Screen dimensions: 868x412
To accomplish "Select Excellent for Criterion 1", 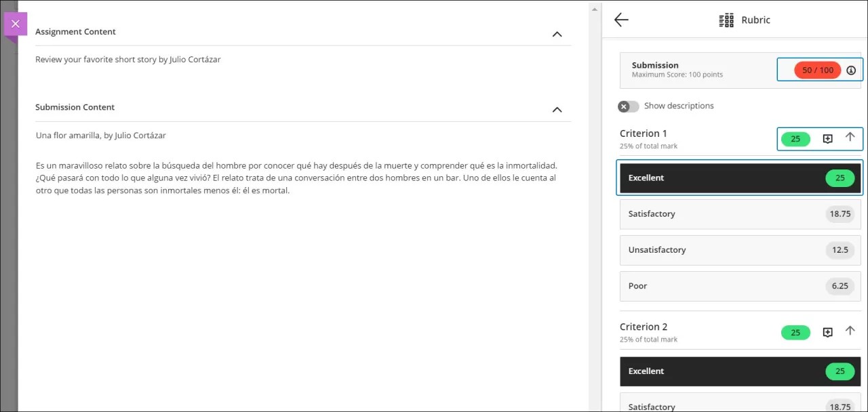I will point(740,178).
